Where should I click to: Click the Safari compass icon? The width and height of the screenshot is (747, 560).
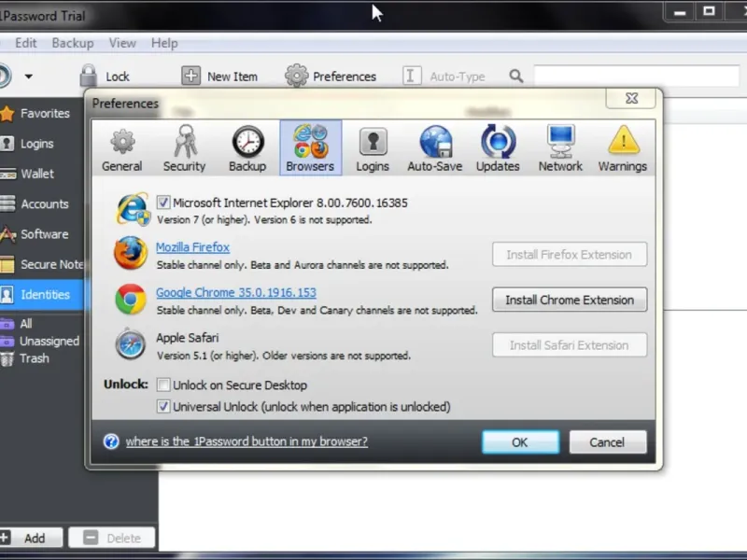click(130, 344)
